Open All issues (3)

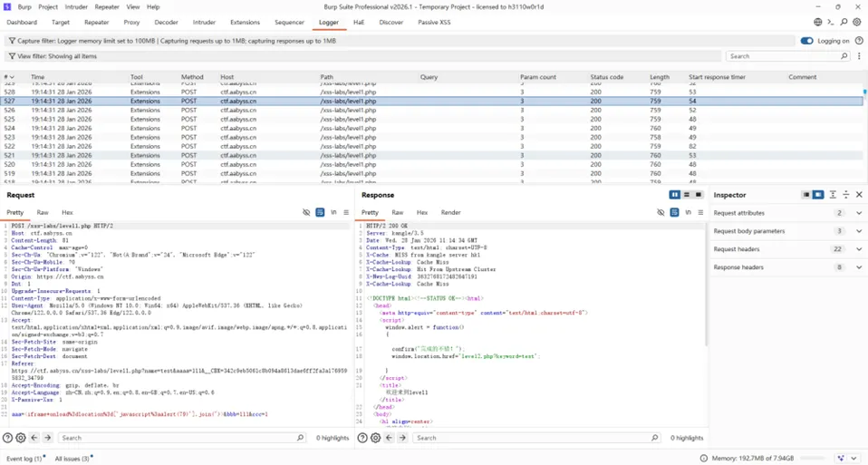click(72, 459)
